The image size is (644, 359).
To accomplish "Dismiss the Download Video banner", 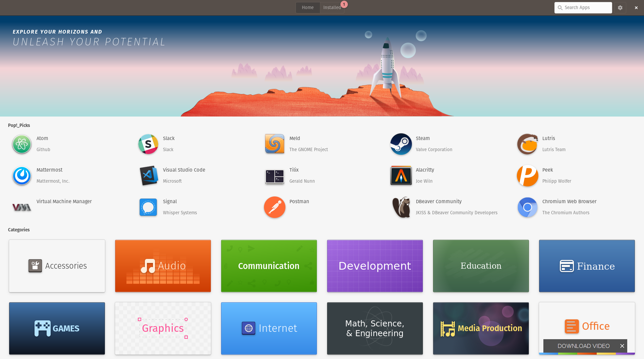I will pyautogui.click(x=622, y=346).
